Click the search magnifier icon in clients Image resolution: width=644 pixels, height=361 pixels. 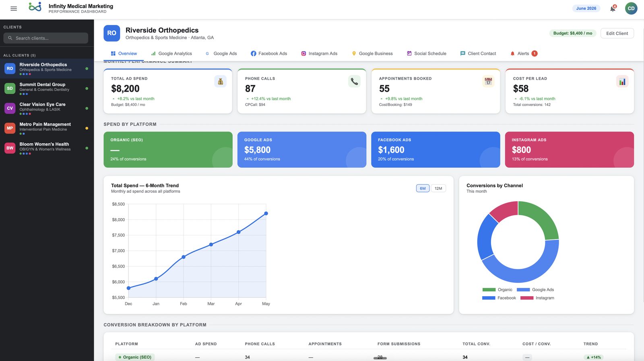tap(10, 38)
